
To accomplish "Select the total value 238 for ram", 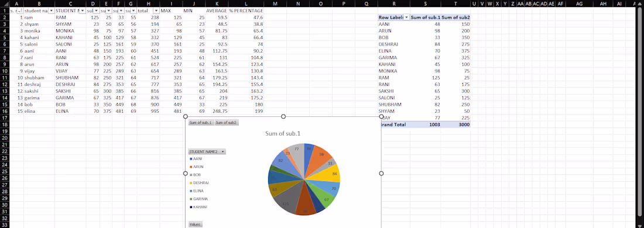I will [149, 17].
